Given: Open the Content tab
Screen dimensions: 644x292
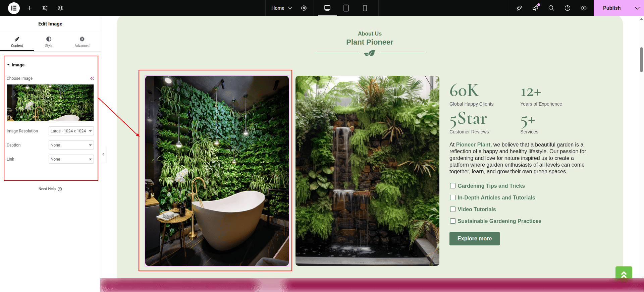Looking at the screenshot, I should point(17,42).
